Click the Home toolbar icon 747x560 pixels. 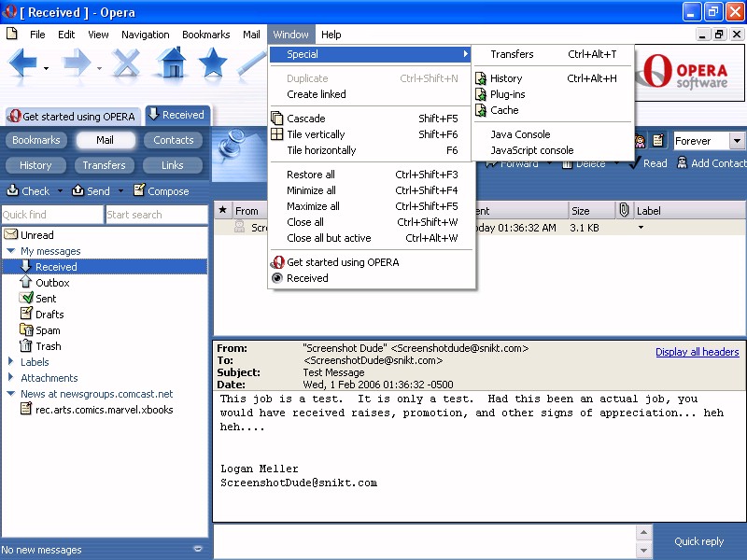pyautogui.click(x=171, y=63)
